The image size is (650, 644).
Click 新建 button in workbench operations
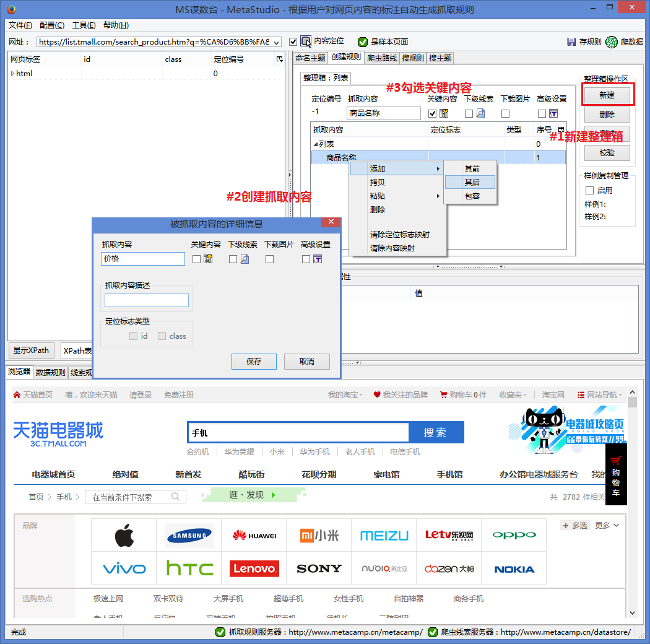pos(607,95)
